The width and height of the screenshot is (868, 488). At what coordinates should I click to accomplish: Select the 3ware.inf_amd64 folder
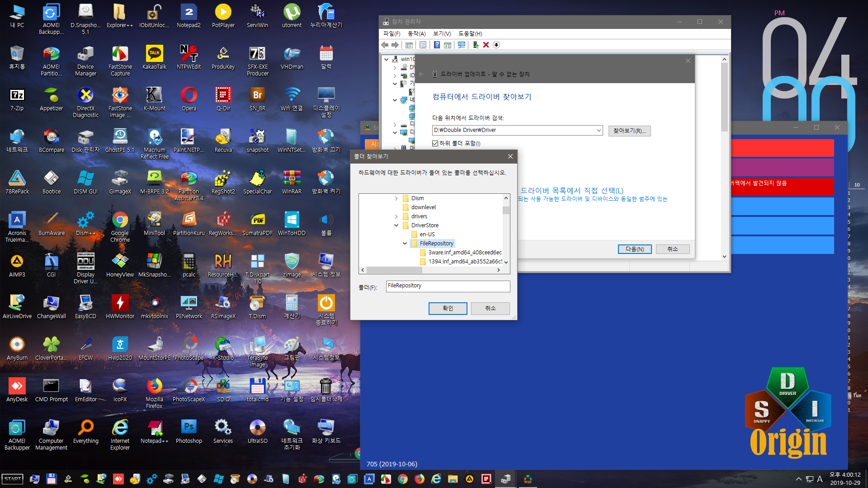pos(461,253)
